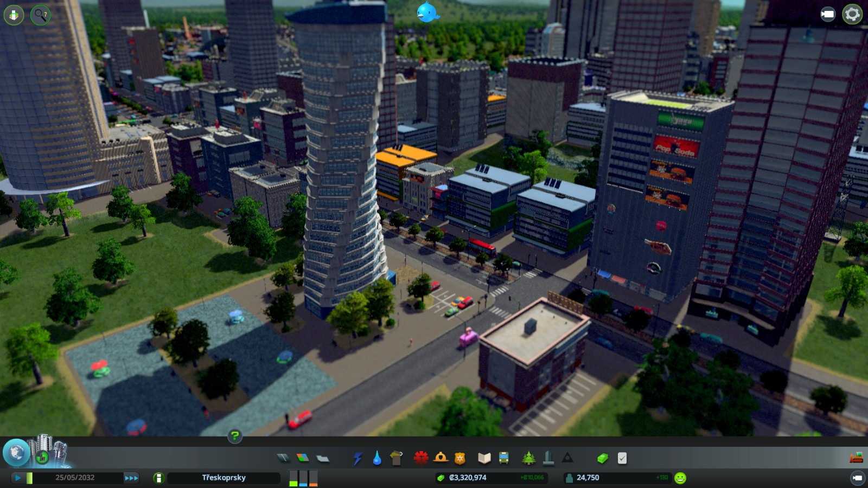Open the Roads build menu

point(283,459)
